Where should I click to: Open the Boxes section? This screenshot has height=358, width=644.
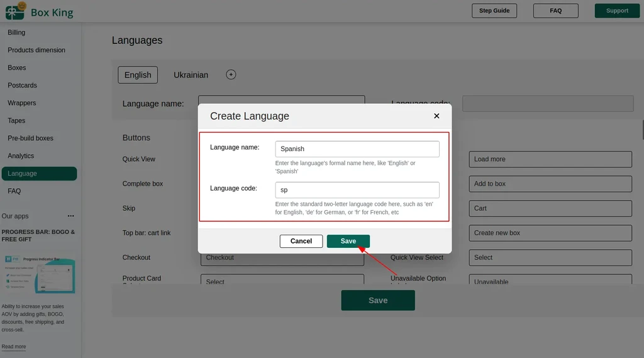17,68
